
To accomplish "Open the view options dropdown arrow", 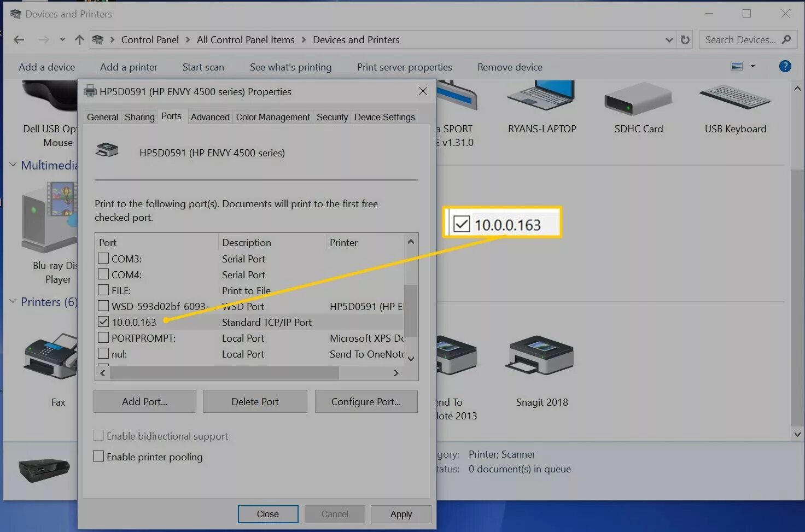I will click(x=752, y=66).
